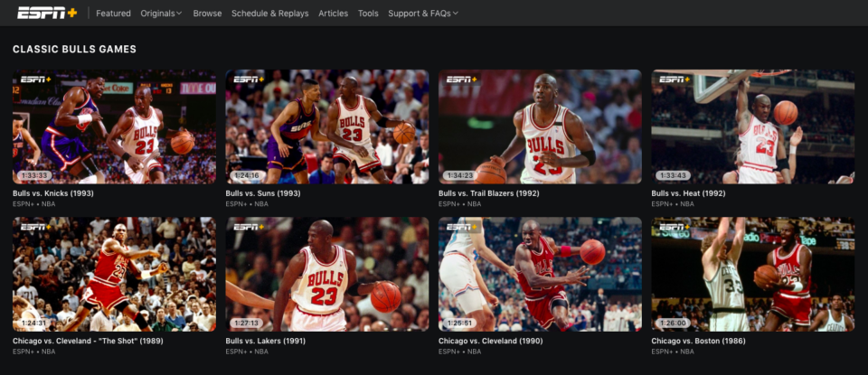Image resolution: width=868 pixels, height=375 pixels.
Task: Play the Bulls vs. Heat (1992) thumbnail
Action: [753, 127]
